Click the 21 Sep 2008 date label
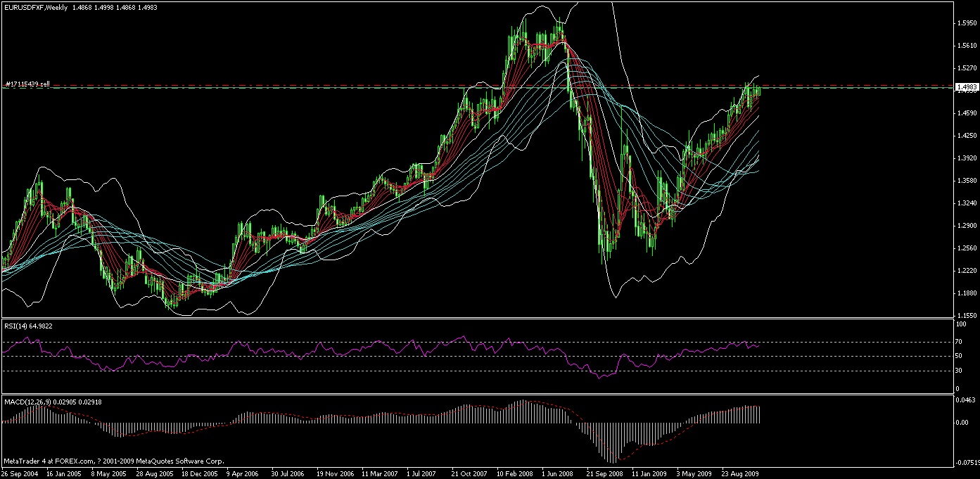Image resolution: width=980 pixels, height=479 pixels. pos(605,474)
